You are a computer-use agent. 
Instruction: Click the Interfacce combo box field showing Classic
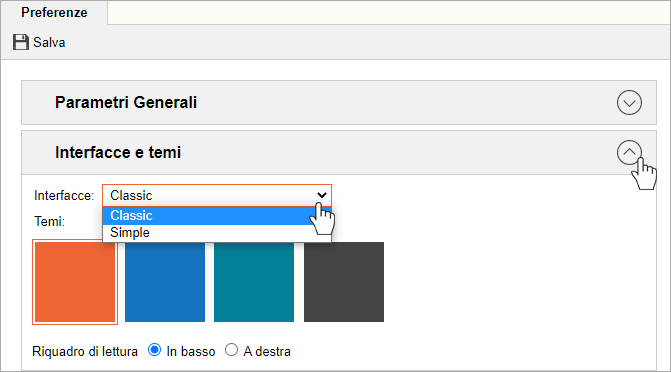pyautogui.click(x=217, y=195)
